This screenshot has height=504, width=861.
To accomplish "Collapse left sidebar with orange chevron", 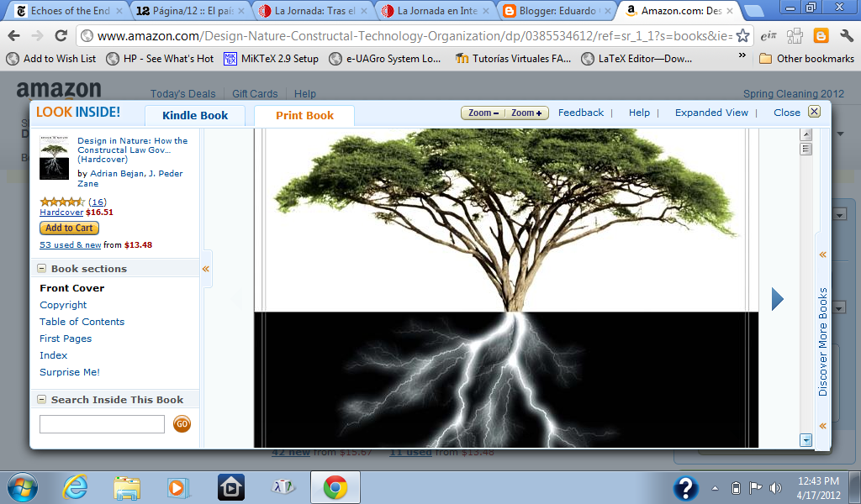I will pyautogui.click(x=206, y=269).
